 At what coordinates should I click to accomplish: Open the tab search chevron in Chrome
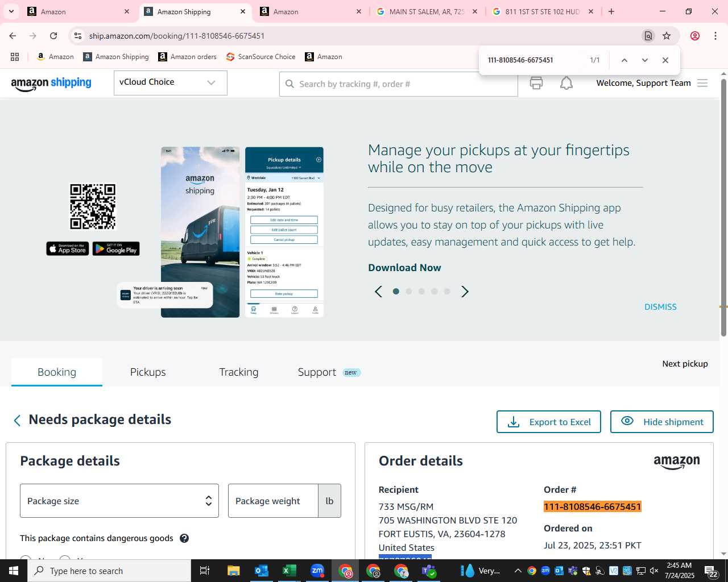point(11,11)
